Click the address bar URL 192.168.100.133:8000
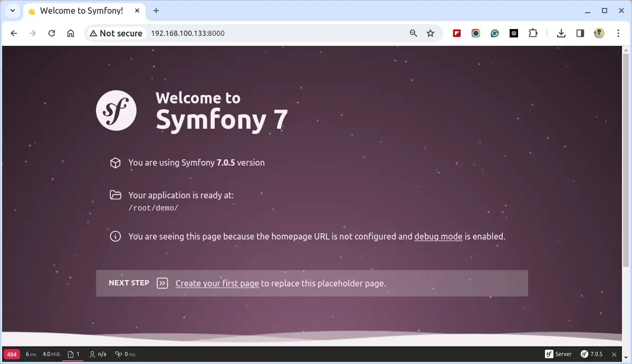This screenshot has height=364, width=632. [x=188, y=33]
